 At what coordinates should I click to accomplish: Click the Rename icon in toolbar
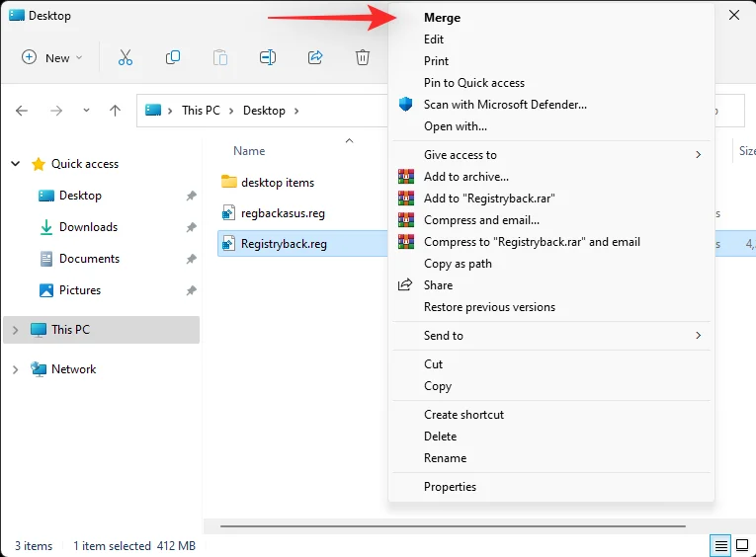pyautogui.click(x=268, y=57)
